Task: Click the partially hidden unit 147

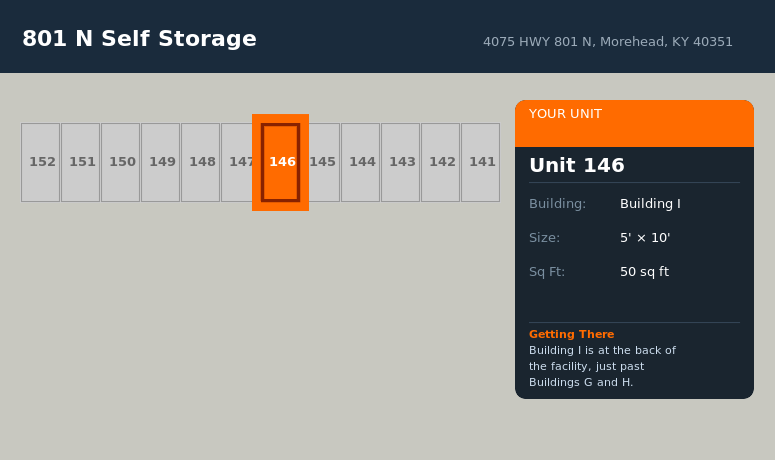Action: 237,162
